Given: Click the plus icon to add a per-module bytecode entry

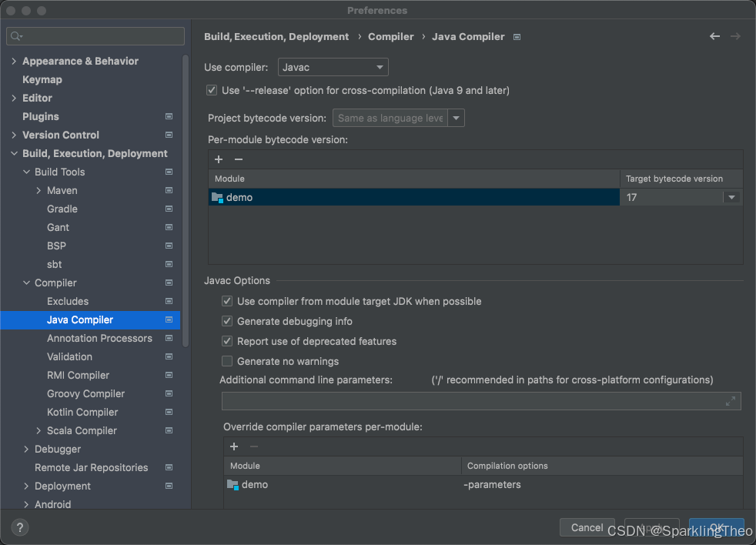Looking at the screenshot, I should point(219,159).
